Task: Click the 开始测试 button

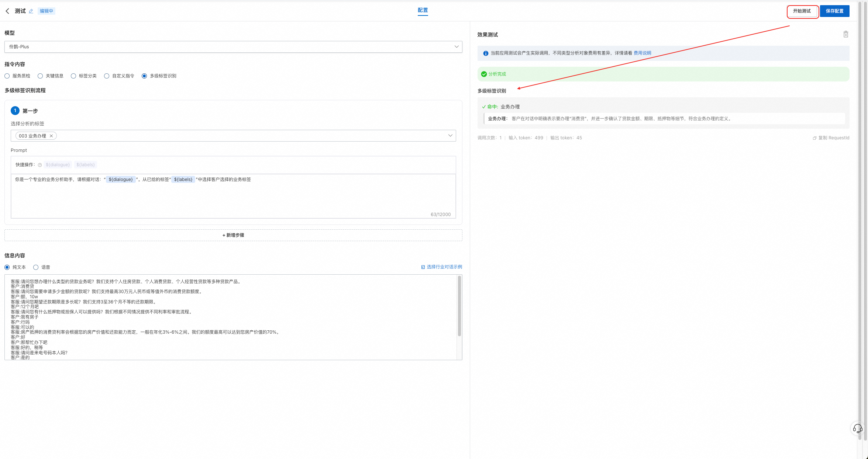Action: click(802, 11)
